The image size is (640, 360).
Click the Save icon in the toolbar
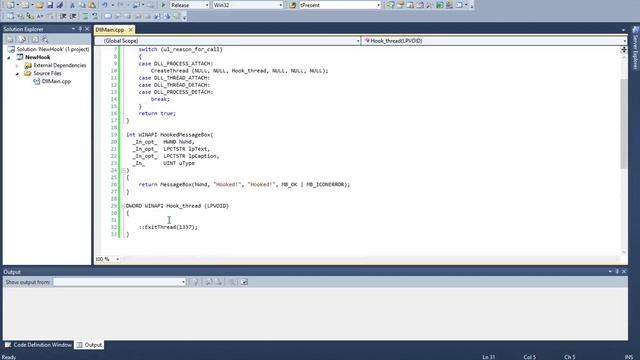pyautogui.click(x=50, y=5)
